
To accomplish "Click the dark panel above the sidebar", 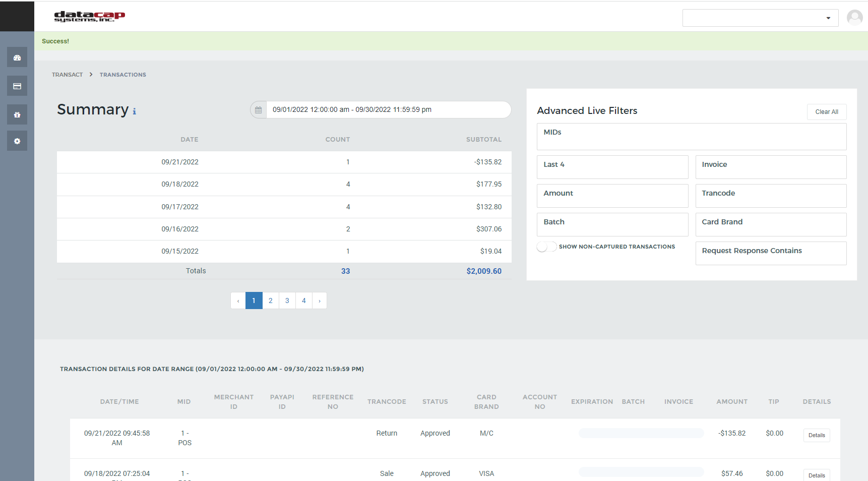I will tap(17, 16).
